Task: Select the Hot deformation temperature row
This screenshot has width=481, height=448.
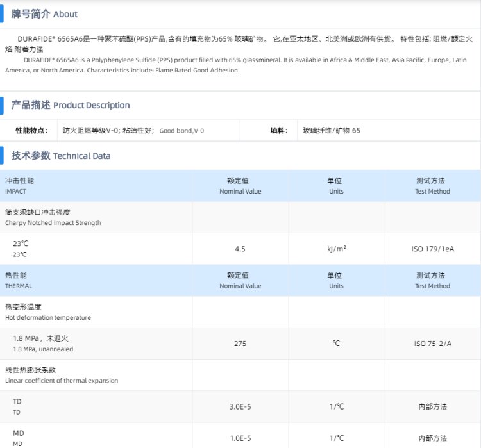Action: (x=48, y=312)
